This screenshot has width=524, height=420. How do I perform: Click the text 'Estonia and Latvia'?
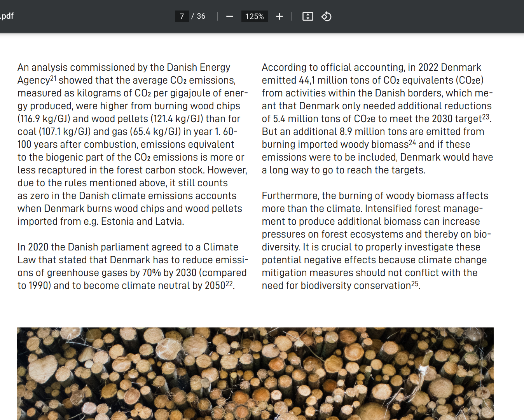(142, 221)
